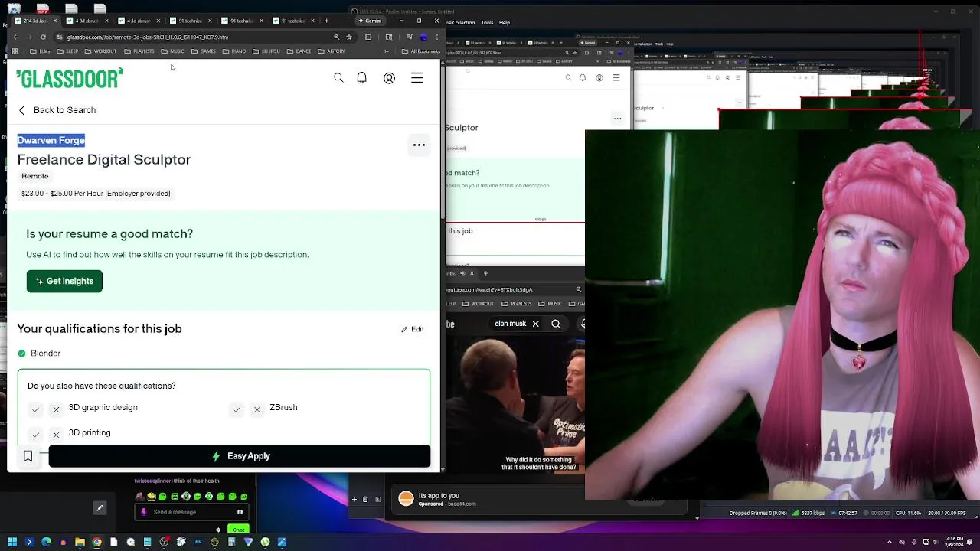
Task: Open the SLEEP bookmark folder
Action: pyautogui.click(x=67, y=51)
